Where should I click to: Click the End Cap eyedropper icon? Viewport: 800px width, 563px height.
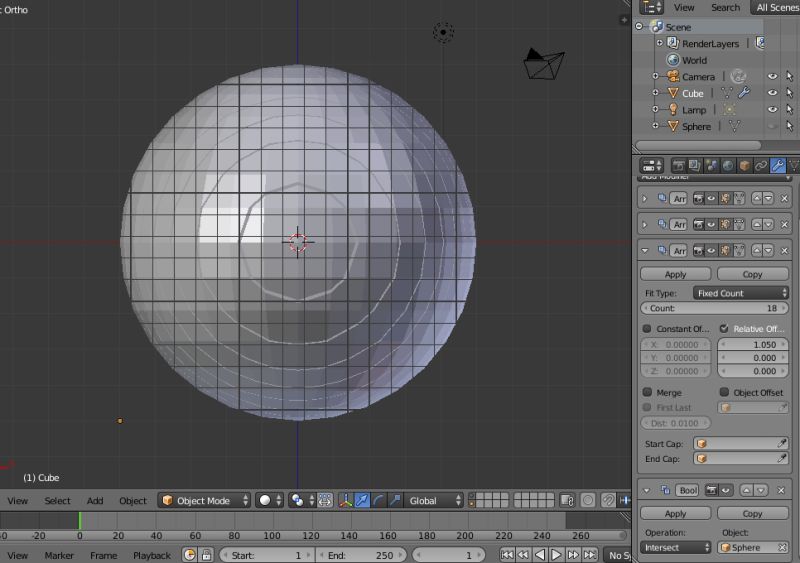click(782, 458)
